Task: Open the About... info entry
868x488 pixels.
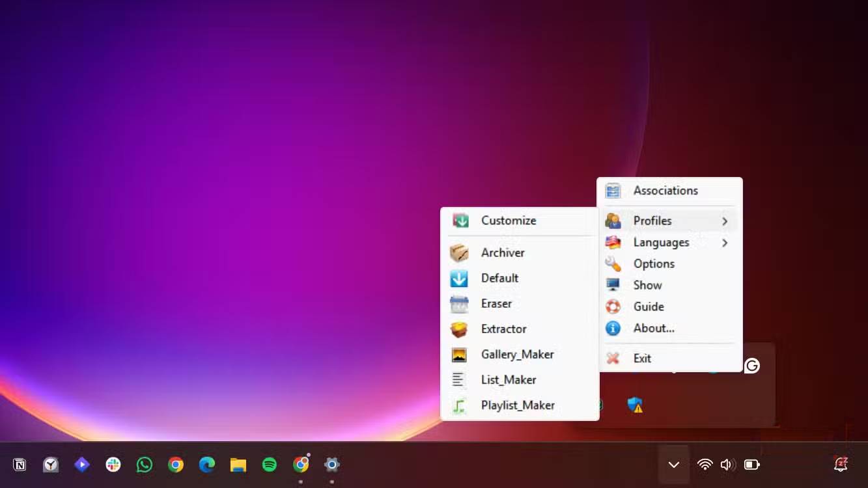Action: [x=653, y=328]
